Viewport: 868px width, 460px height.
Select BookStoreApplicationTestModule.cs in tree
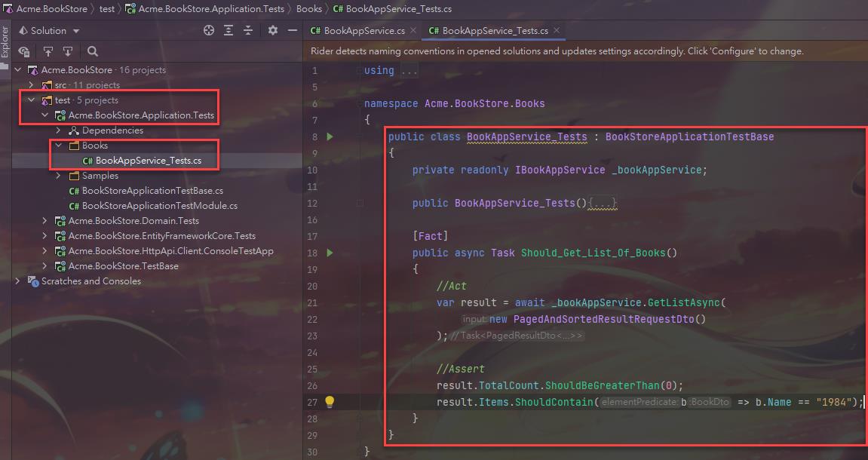(x=159, y=206)
